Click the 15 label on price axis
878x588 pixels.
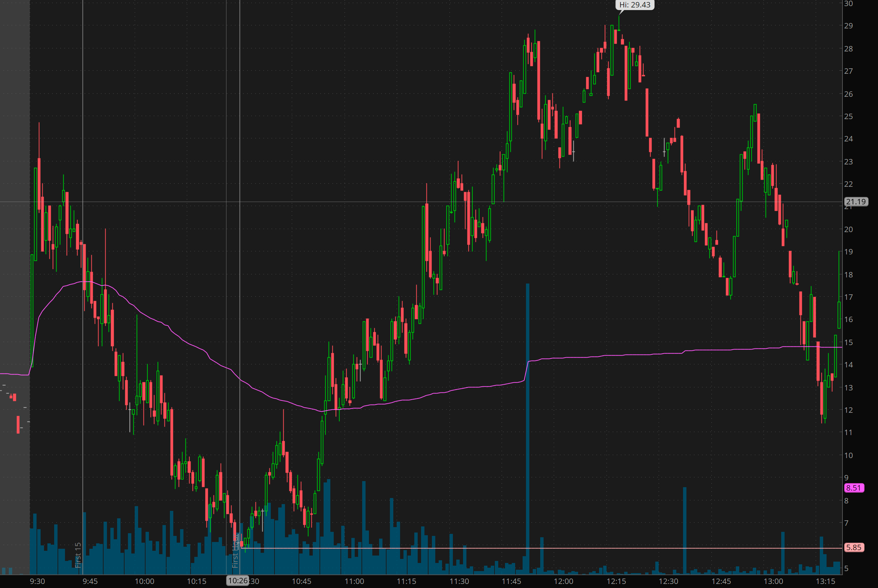tap(848, 342)
